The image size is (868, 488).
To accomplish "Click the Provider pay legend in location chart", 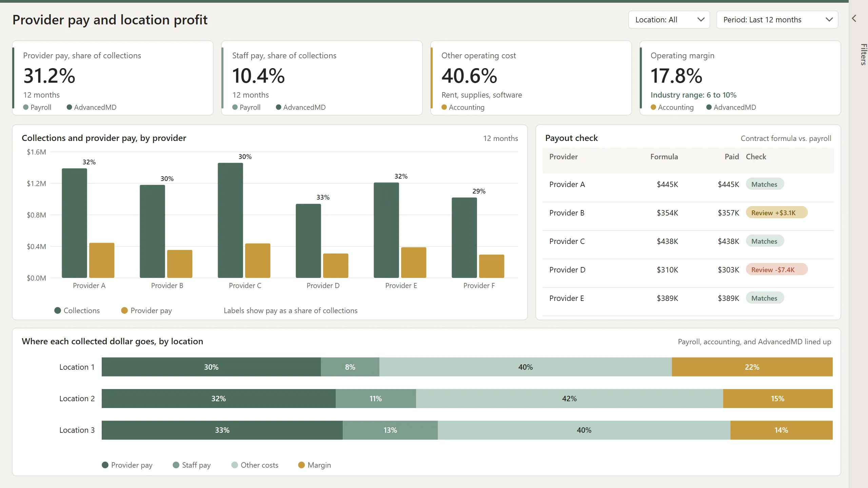I will pos(127,465).
